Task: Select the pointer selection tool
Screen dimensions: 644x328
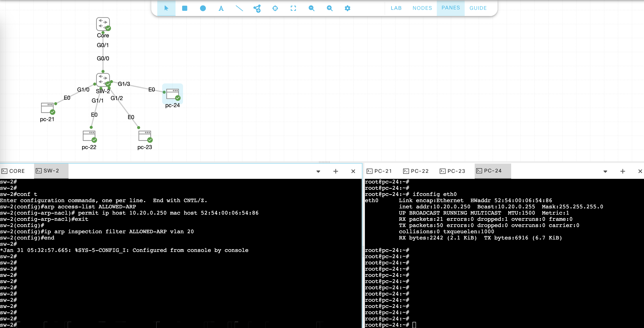Action: coord(166,8)
